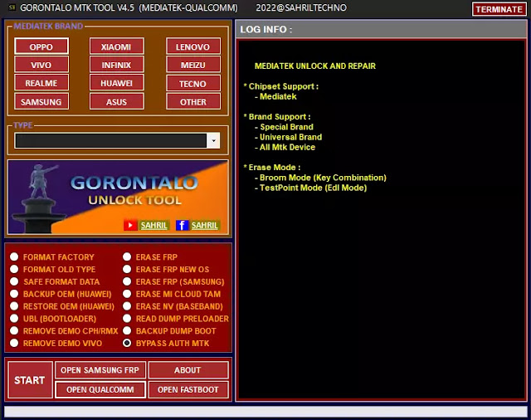Choose the VIVO brand button
531x420 pixels.
coord(41,65)
